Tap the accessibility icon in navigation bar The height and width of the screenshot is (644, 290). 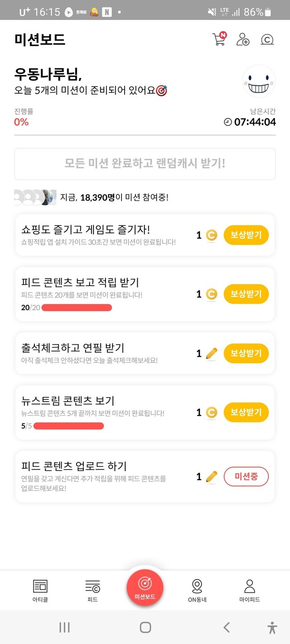pos(272,627)
